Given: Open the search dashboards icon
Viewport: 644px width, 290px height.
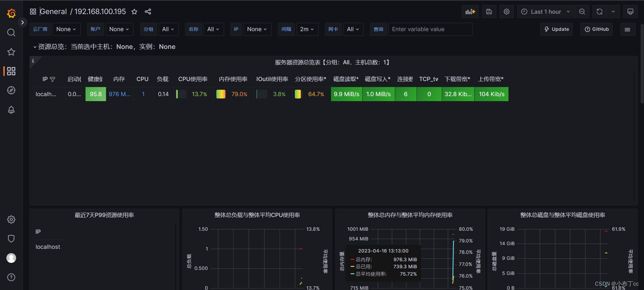Looking at the screenshot, I should pyautogui.click(x=11, y=32).
